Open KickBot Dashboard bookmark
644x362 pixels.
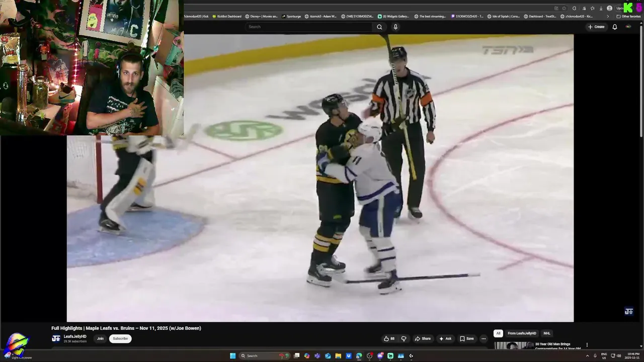point(226,16)
